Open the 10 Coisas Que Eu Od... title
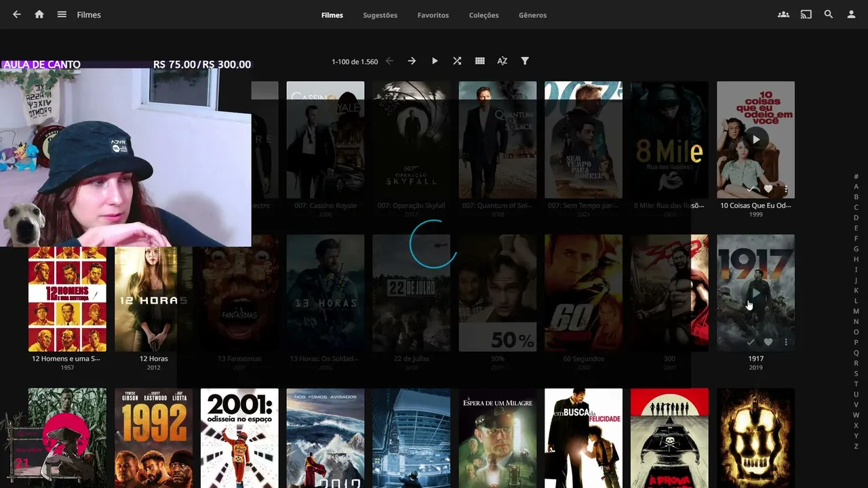This screenshot has width=868, height=488. (x=755, y=205)
